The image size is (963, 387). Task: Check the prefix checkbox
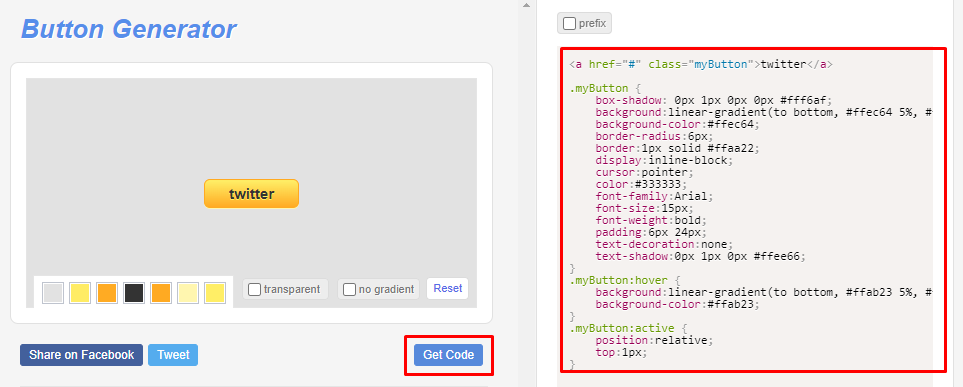click(x=569, y=24)
